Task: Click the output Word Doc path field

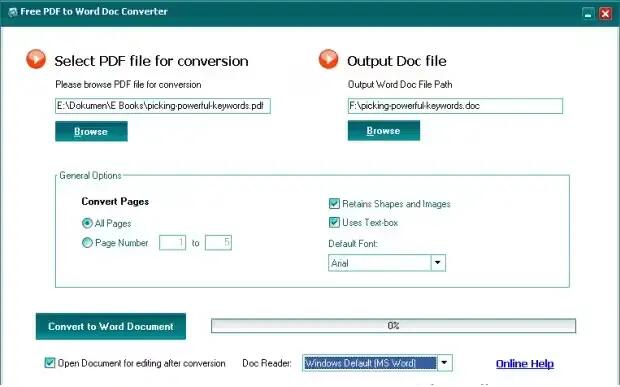Action: pos(455,106)
